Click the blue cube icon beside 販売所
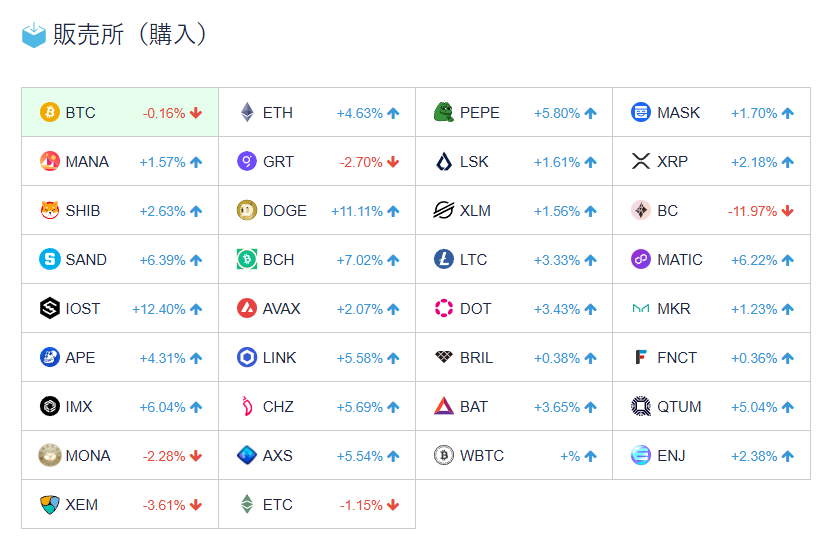825x544 pixels. click(x=34, y=35)
